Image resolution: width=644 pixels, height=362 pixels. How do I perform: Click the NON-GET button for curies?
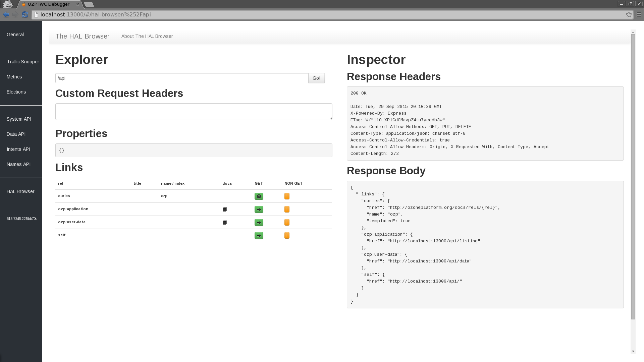[x=287, y=196]
